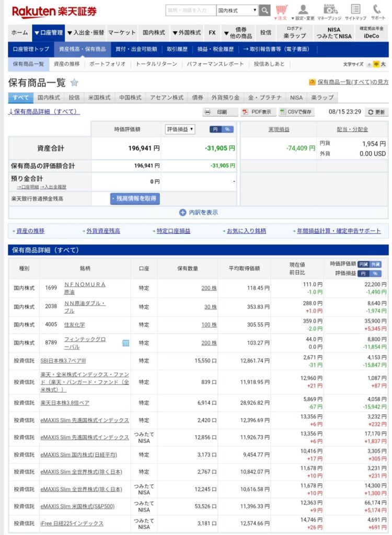Click the 残高情報を取得 button
The width and height of the screenshot is (392, 535).
point(135,199)
